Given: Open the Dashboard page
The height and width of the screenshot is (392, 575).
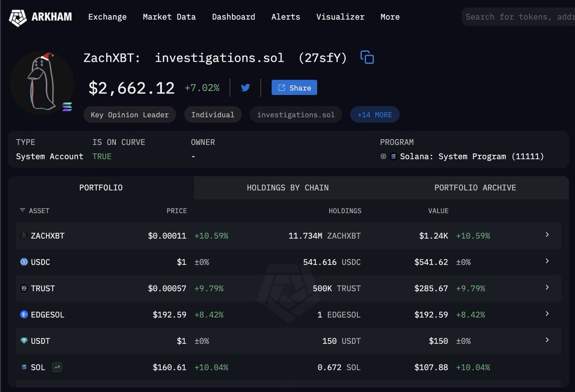Looking at the screenshot, I should pyautogui.click(x=233, y=17).
